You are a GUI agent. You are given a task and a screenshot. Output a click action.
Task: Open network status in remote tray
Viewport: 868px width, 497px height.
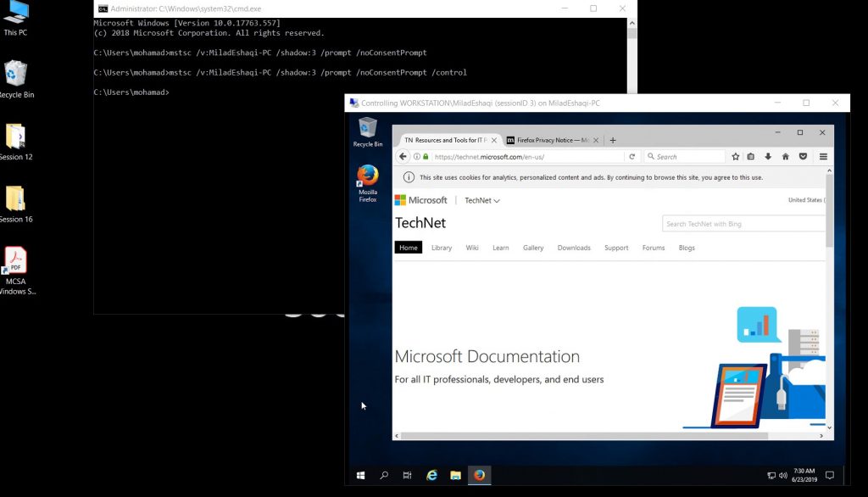pos(771,476)
